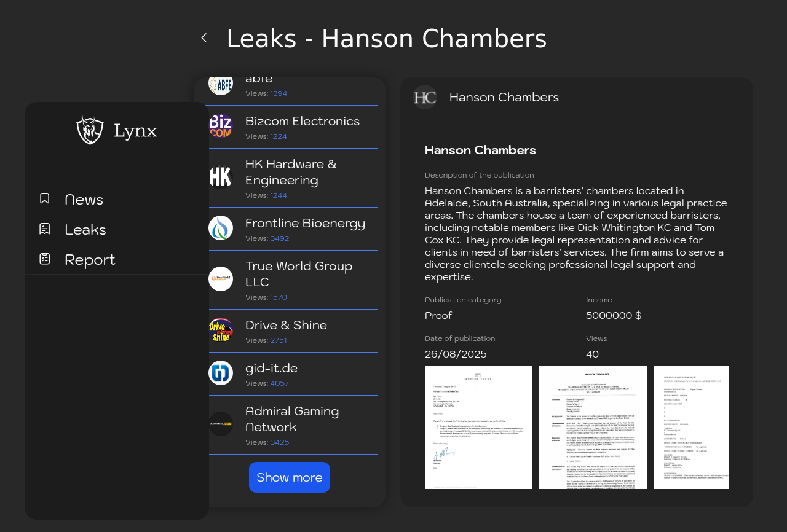Click the Hanson Chambers header name
787x532 pixels.
(x=504, y=97)
